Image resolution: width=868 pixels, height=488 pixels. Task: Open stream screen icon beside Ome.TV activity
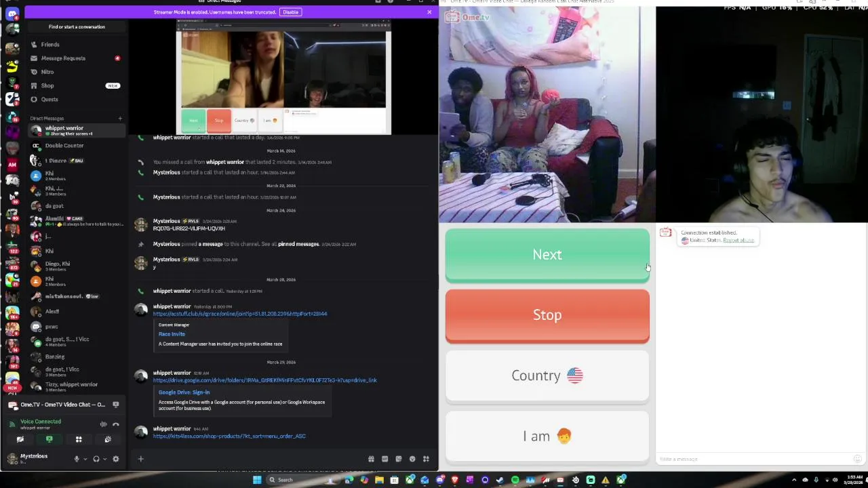tap(116, 405)
